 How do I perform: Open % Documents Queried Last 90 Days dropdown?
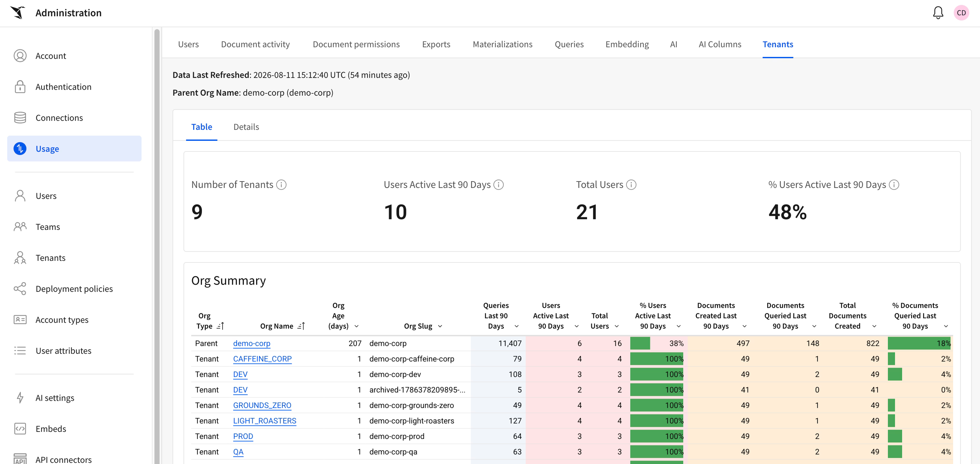pyautogui.click(x=946, y=326)
